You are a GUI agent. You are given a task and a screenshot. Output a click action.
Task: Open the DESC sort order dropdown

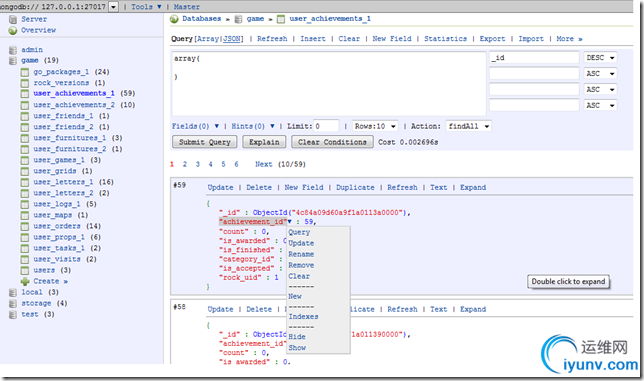[x=600, y=58]
